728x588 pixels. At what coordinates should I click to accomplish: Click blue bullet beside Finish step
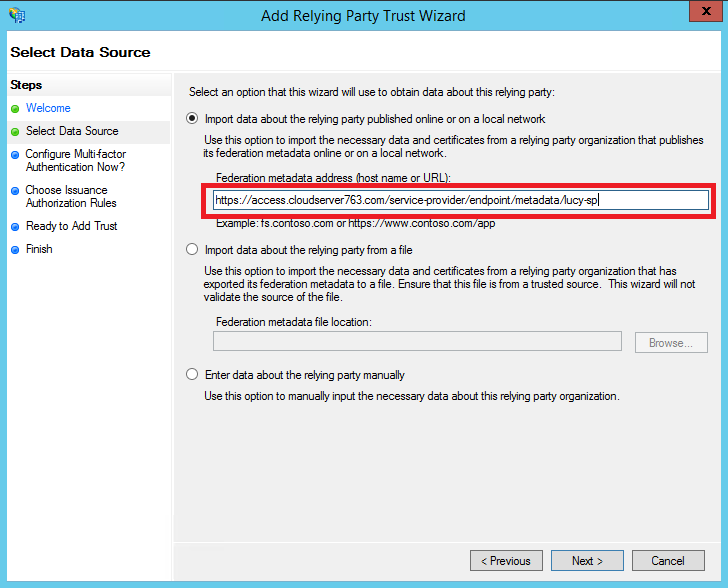pyautogui.click(x=15, y=250)
